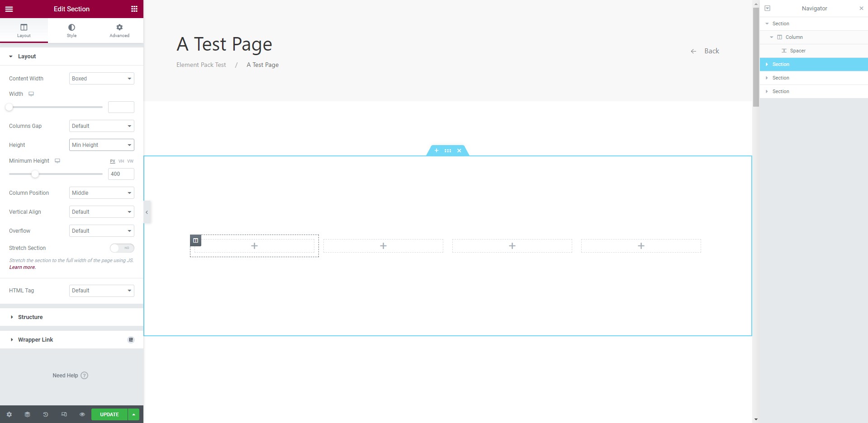The width and height of the screenshot is (868, 423).
Task: Open page settings with the gear icon
Action: [9, 414]
